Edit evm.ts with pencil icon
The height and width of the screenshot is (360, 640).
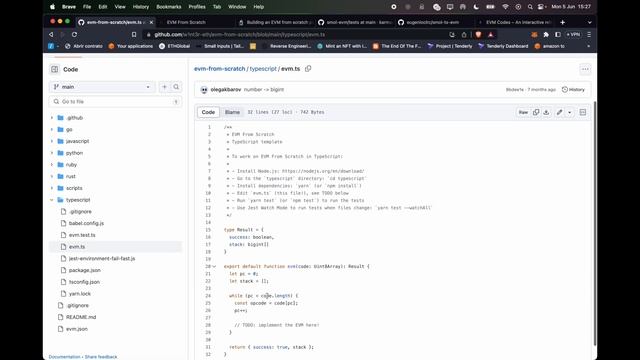pyautogui.click(x=559, y=112)
